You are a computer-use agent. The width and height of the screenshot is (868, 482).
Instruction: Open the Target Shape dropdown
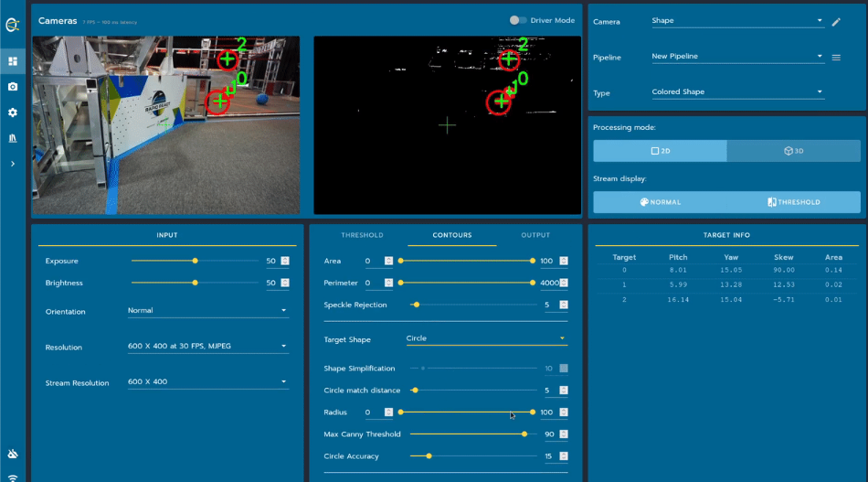click(x=486, y=338)
